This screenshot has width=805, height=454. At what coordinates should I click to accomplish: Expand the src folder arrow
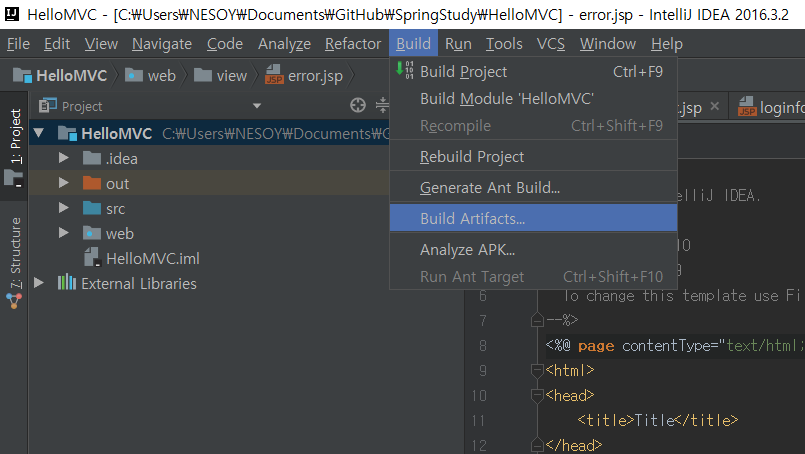64,207
